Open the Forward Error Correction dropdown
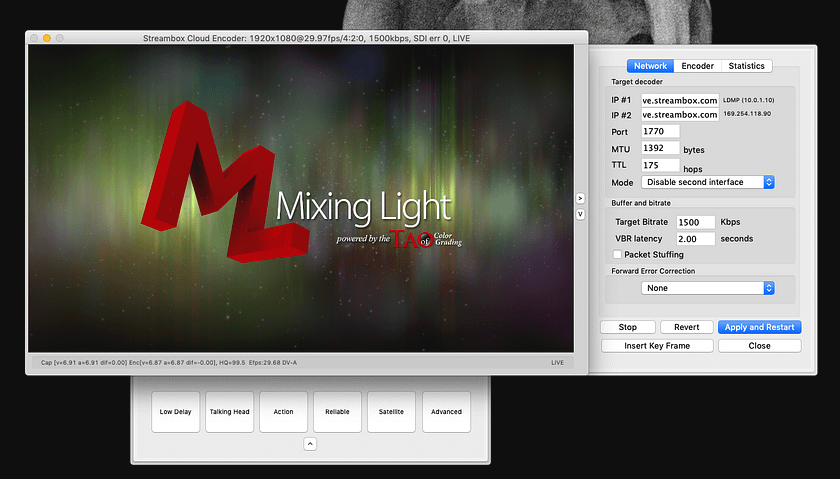The width and height of the screenshot is (840, 479). 708,288
